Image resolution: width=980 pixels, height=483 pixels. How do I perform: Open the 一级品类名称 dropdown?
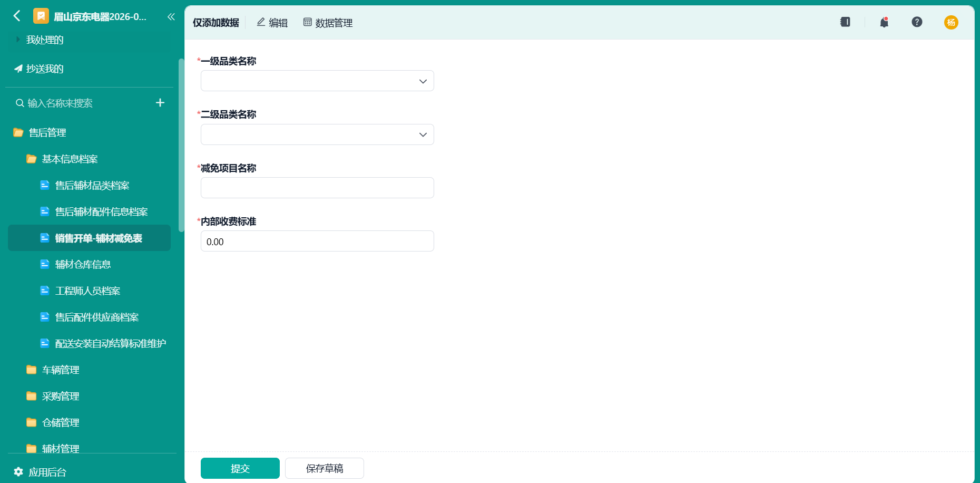317,81
